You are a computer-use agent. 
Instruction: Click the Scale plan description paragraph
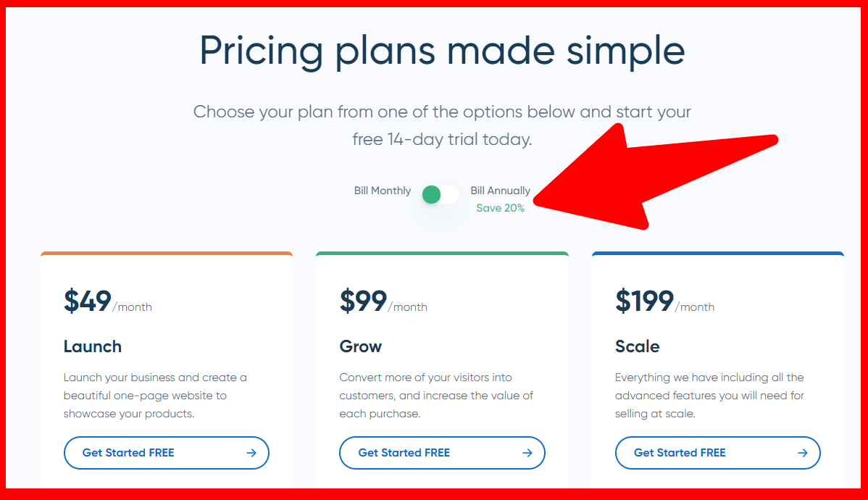pos(709,396)
